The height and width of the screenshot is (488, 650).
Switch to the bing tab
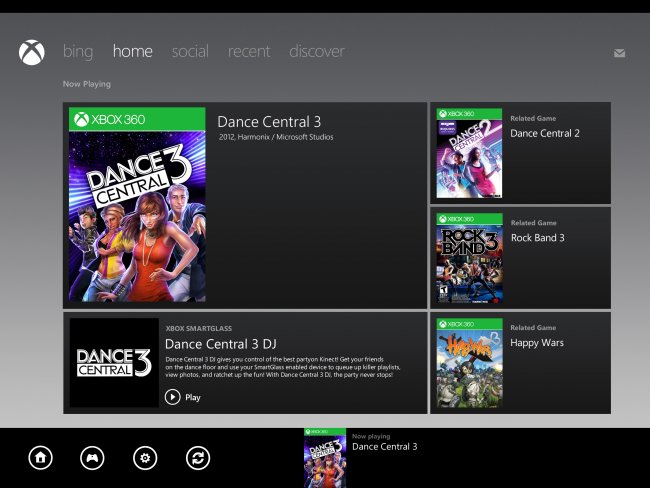point(78,51)
